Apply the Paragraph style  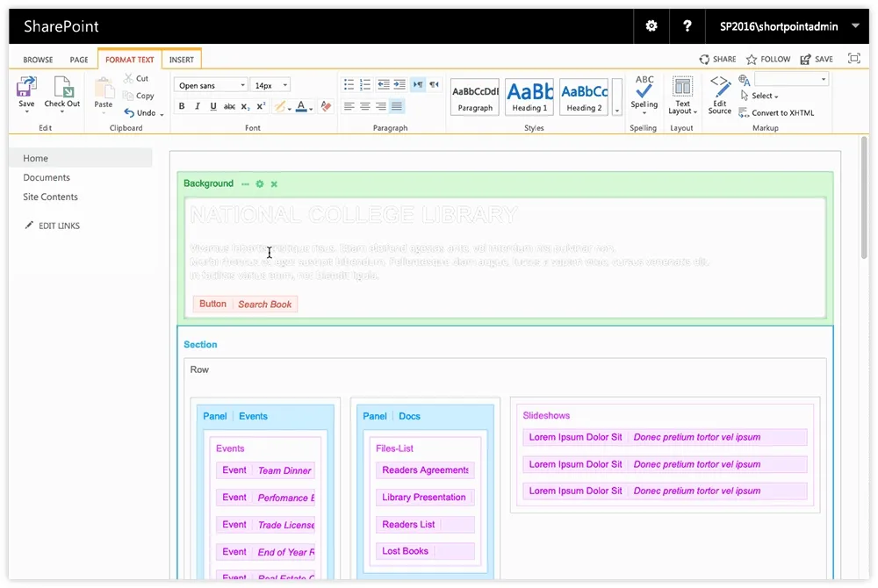[x=475, y=97]
